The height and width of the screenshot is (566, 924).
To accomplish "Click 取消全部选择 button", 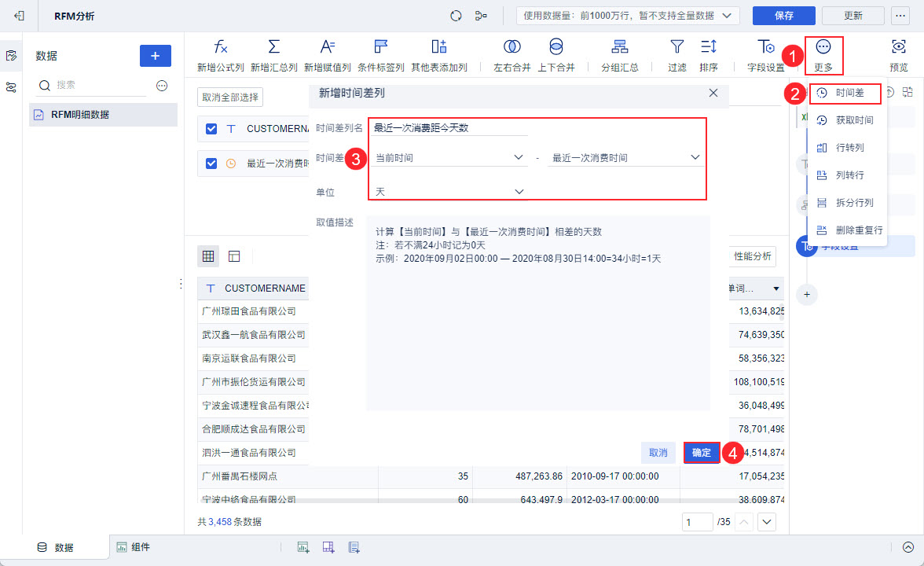I will coord(229,97).
